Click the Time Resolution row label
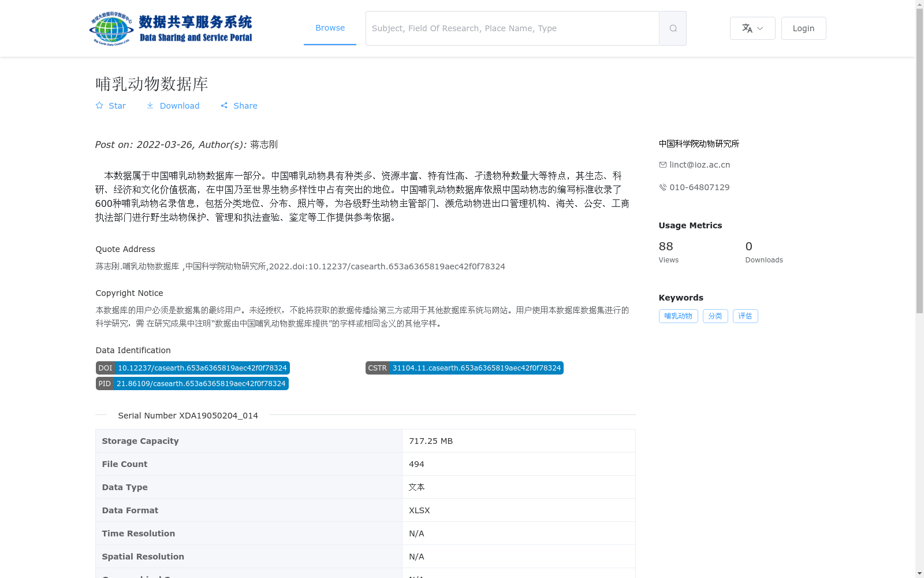Image resolution: width=924 pixels, height=578 pixels. tap(139, 533)
